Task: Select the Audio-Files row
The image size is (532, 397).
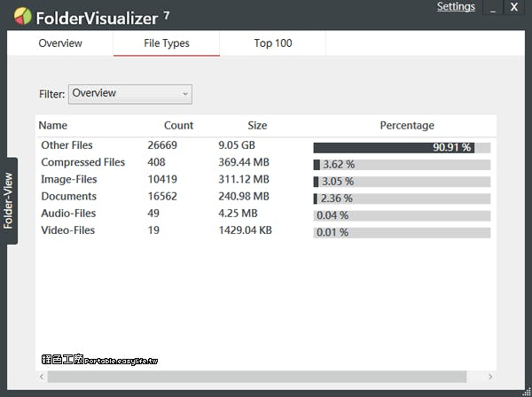Action: tap(266, 214)
